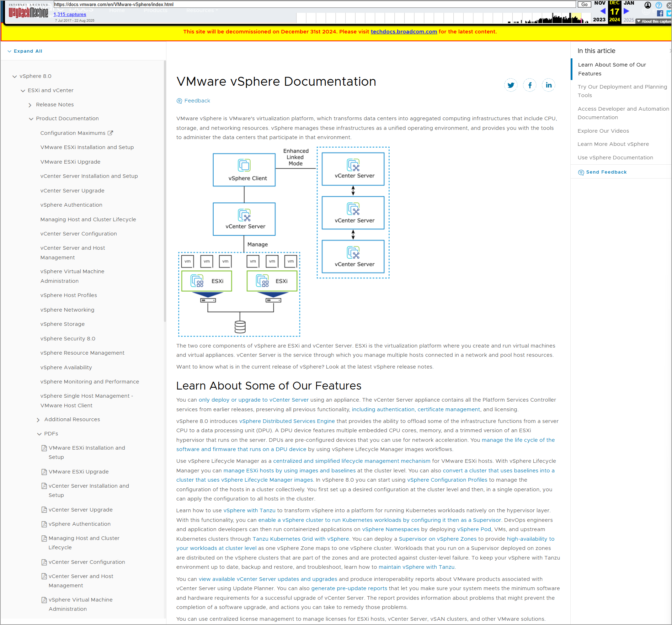
Task: Open vSphere Distributed Services Engine link
Action: tap(287, 421)
